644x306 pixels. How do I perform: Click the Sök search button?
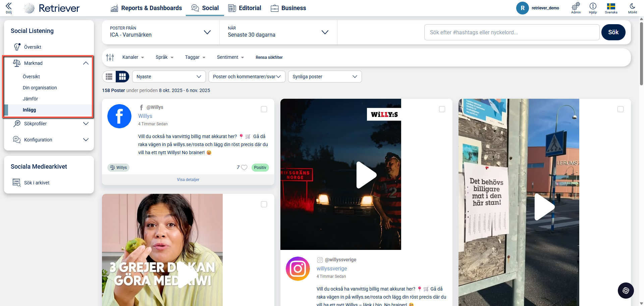(x=613, y=32)
